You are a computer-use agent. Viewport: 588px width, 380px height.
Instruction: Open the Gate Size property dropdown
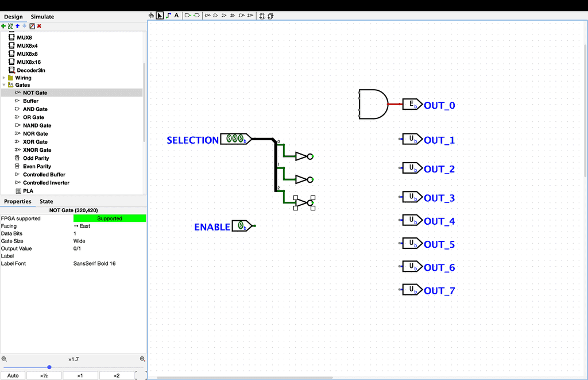[109, 241]
